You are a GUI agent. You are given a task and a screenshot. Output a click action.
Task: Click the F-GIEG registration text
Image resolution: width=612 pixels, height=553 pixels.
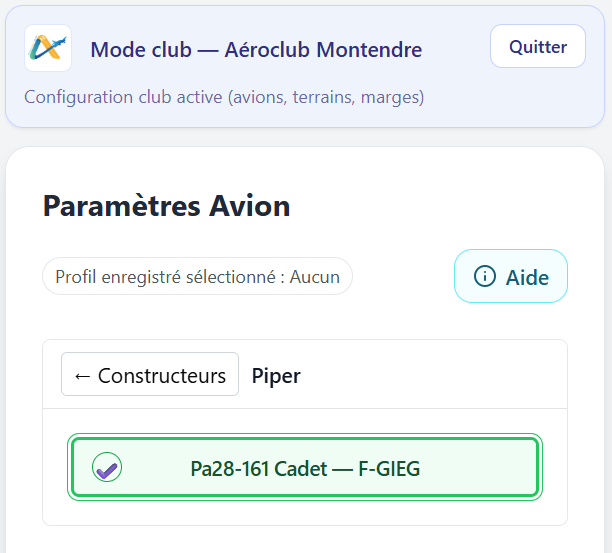389,467
